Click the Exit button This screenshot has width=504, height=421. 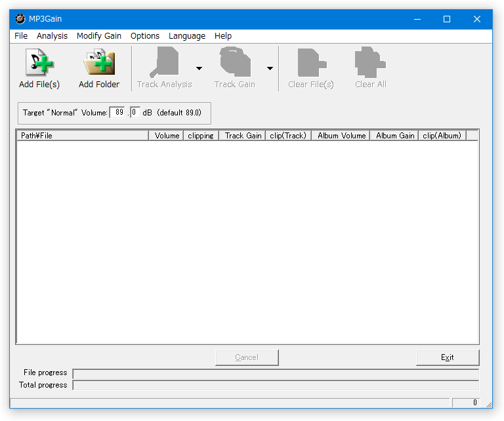point(448,357)
